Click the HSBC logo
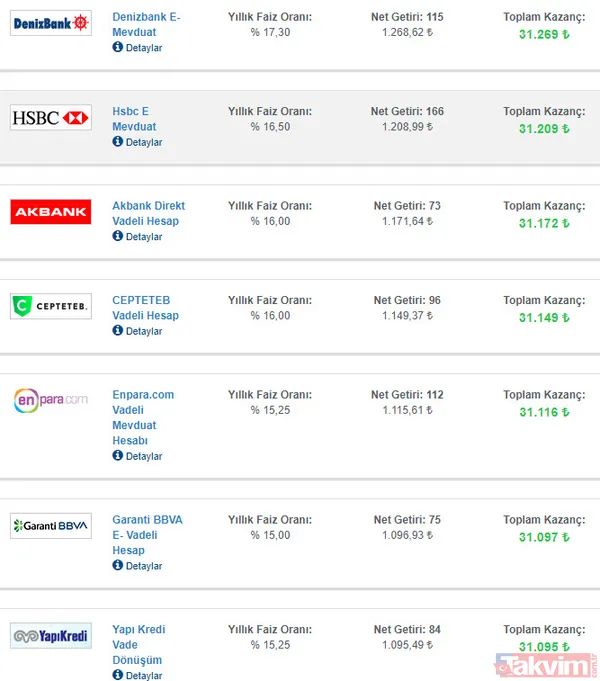The image size is (600, 681). tap(50, 118)
